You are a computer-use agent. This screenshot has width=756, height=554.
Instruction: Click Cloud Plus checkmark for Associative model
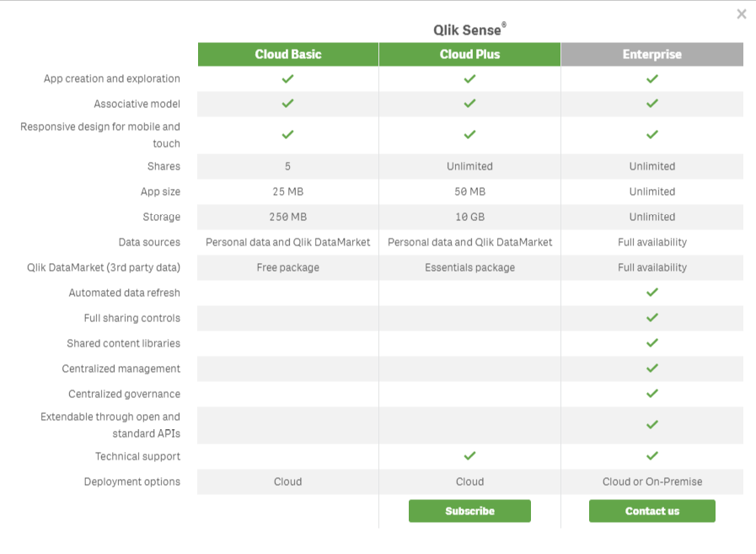tap(469, 104)
